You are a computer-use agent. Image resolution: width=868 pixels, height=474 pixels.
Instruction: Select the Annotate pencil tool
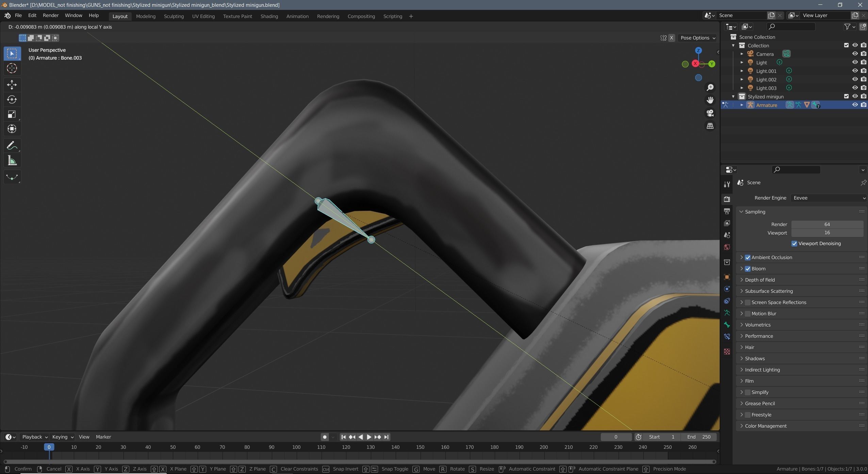[x=12, y=146]
